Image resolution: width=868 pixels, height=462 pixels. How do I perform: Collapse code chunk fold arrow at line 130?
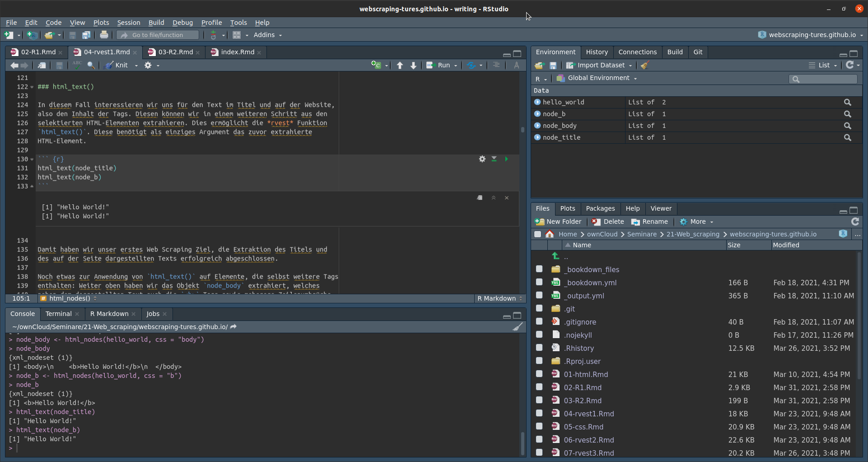(x=32, y=159)
